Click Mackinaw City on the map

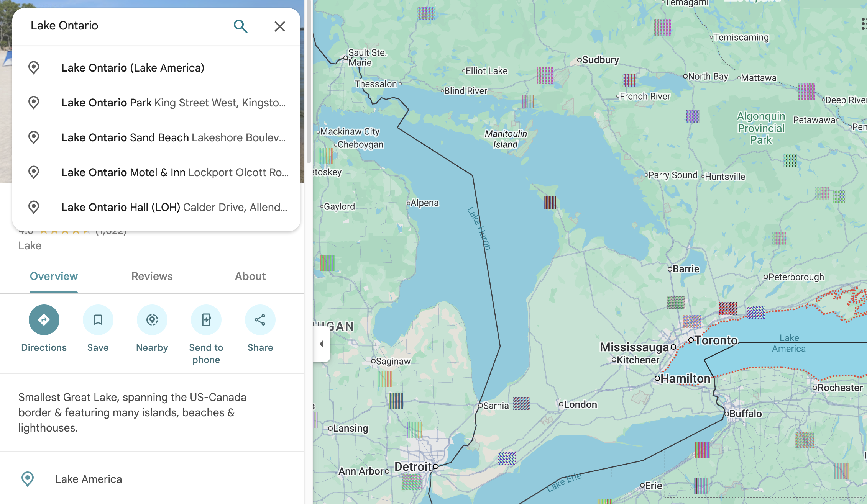point(350,131)
